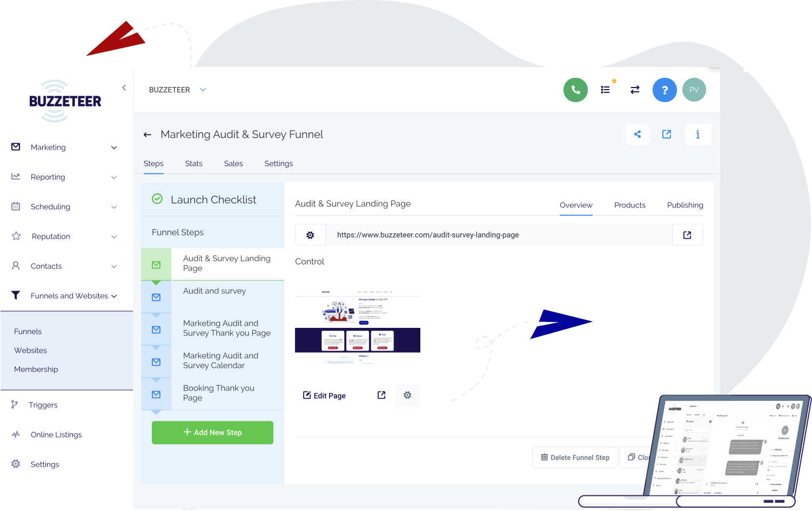812x511 pixels.
Task: Switch to the Steps tab
Action: [x=153, y=164]
